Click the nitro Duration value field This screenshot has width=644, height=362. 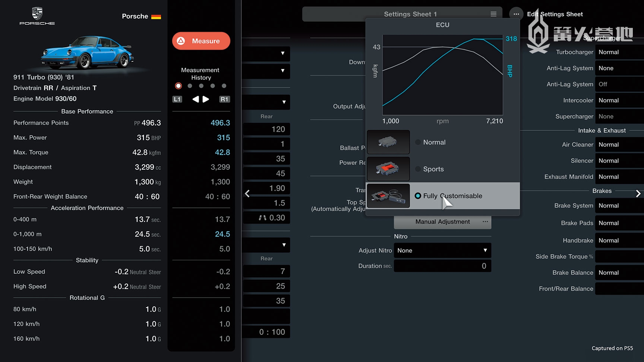(442, 266)
